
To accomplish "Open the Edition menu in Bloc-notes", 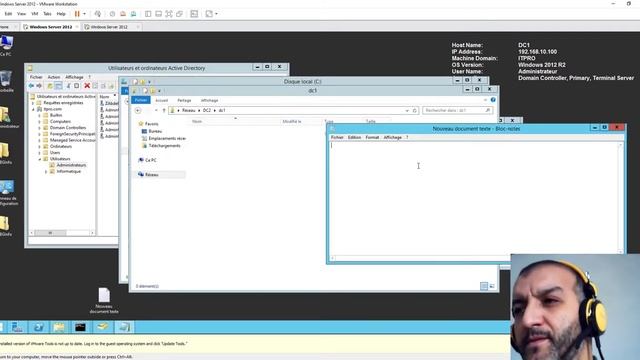I will pyautogui.click(x=354, y=138).
